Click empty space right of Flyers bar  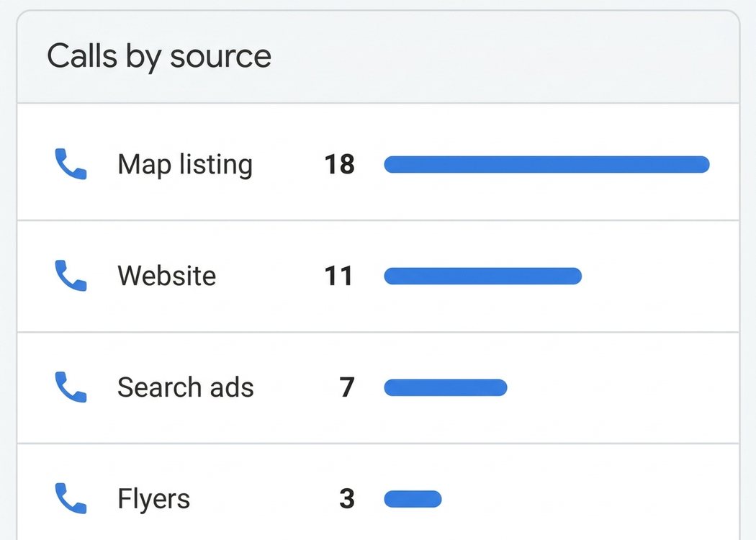[x=588, y=499]
